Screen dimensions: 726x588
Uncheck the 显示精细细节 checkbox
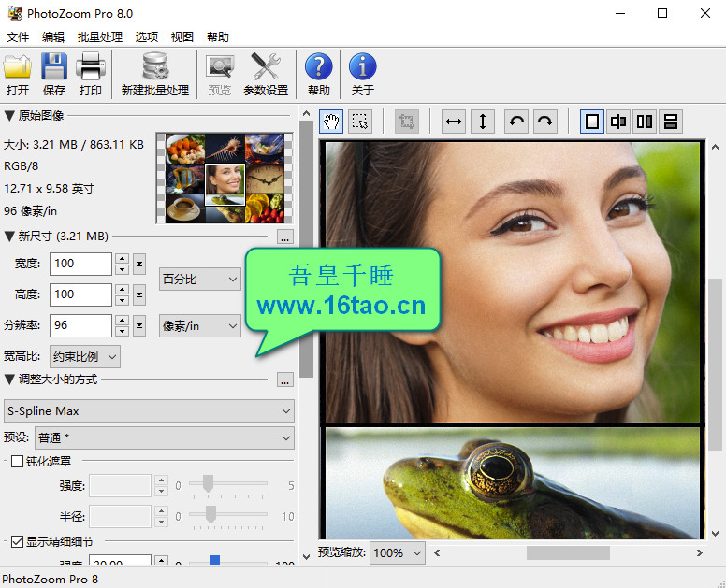[x=17, y=541]
